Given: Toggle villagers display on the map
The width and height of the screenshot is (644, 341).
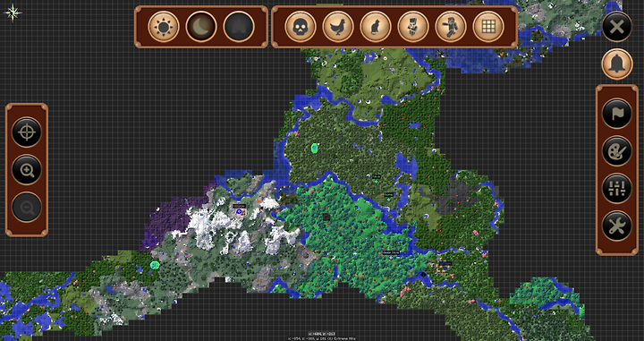Looking at the screenshot, I should coord(413,27).
